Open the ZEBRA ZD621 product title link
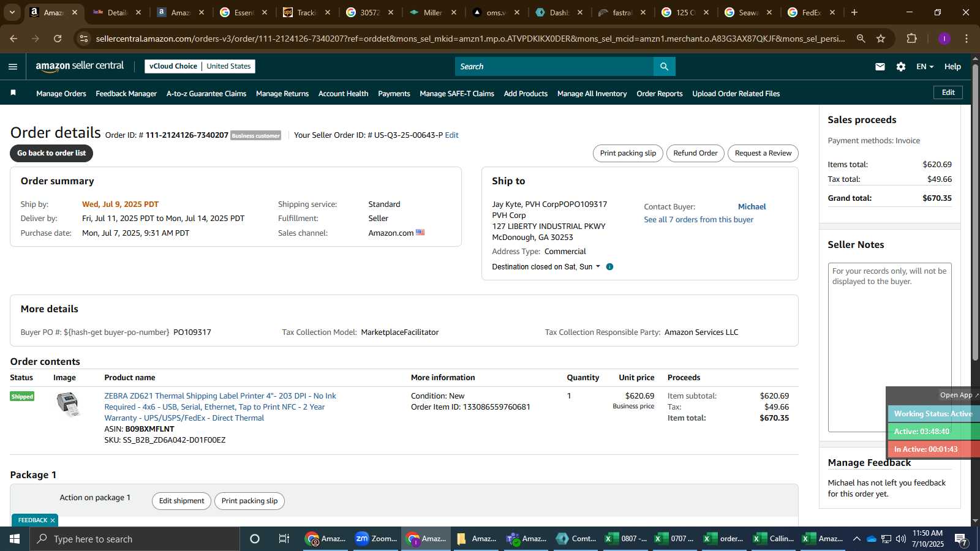The height and width of the screenshot is (551, 980). [221, 407]
